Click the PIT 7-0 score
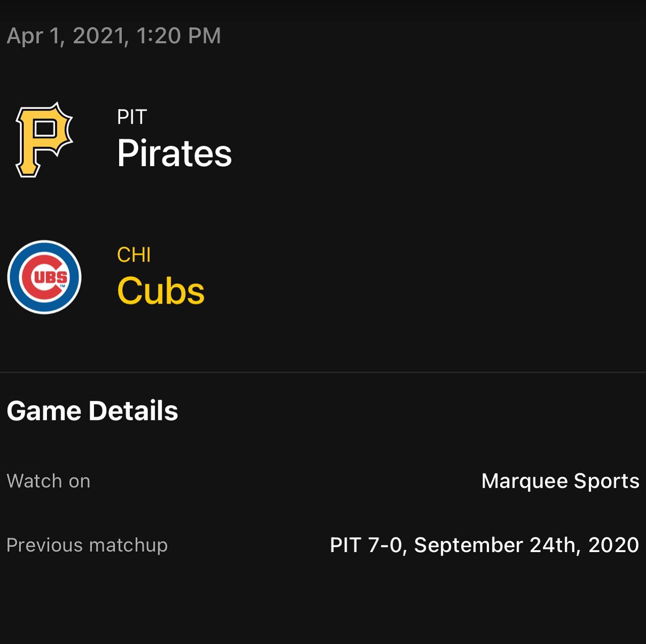 pyautogui.click(x=367, y=546)
